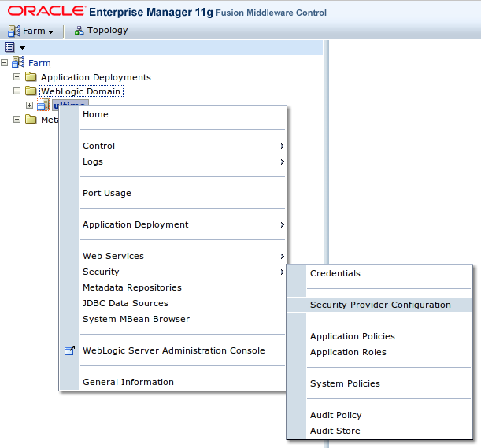Screen dimensions: 481x448
Task: Choose Application Policies from the Security submenu
Action: (352, 336)
